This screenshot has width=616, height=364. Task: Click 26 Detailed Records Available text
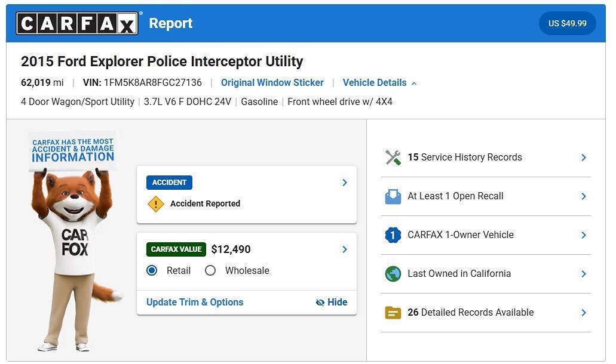[x=471, y=313]
